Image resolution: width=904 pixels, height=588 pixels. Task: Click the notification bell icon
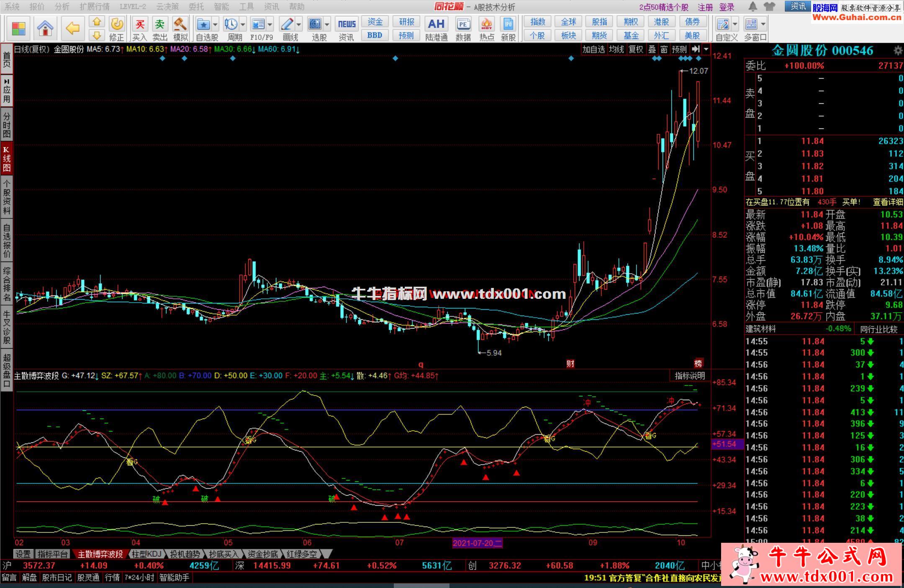click(752, 6)
